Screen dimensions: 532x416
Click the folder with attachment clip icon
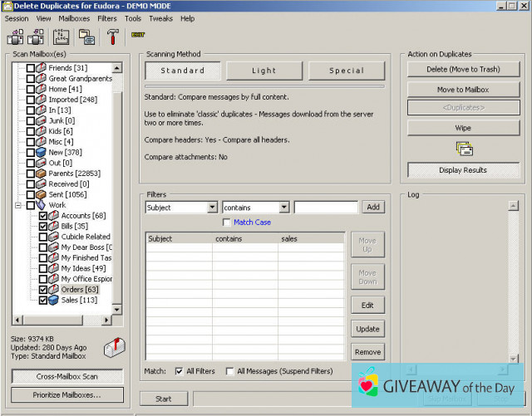pos(86,37)
